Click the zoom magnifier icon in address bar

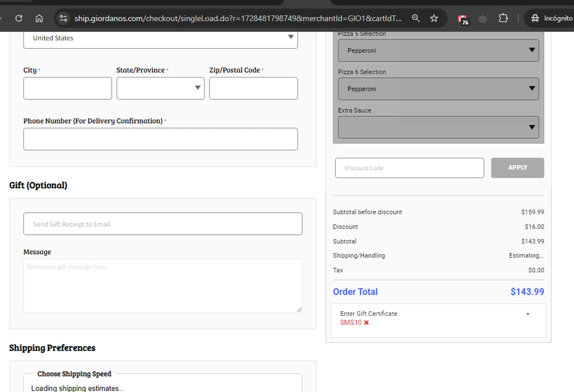(x=416, y=18)
